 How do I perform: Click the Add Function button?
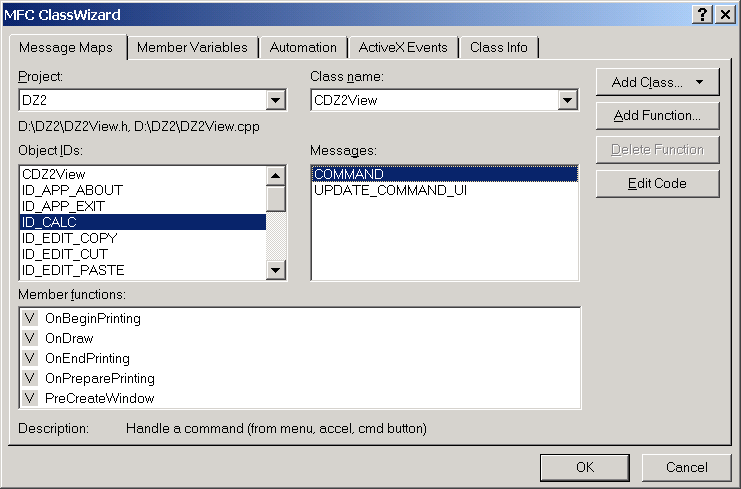click(x=657, y=116)
